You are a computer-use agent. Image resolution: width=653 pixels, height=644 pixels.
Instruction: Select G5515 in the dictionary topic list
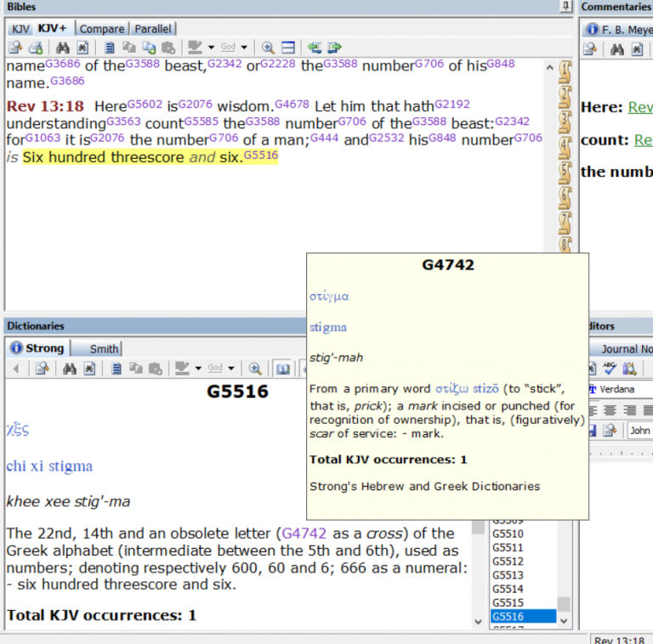[x=508, y=602]
